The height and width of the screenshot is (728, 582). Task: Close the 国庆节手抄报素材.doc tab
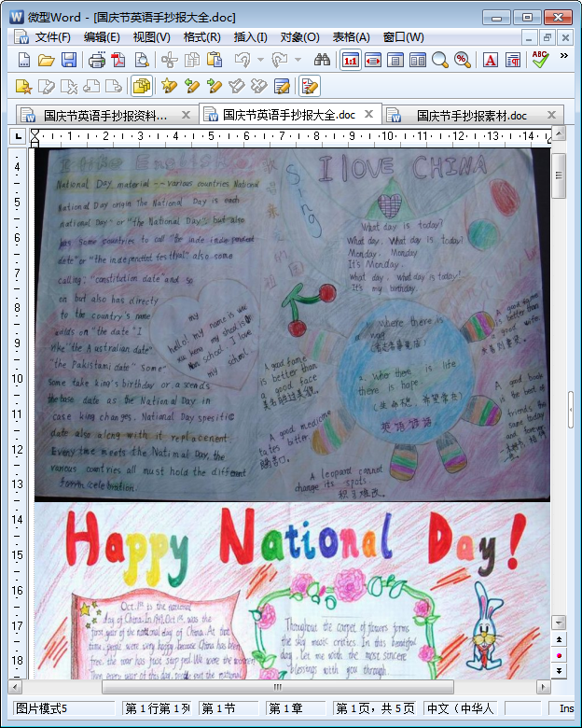tap(552, 115)
